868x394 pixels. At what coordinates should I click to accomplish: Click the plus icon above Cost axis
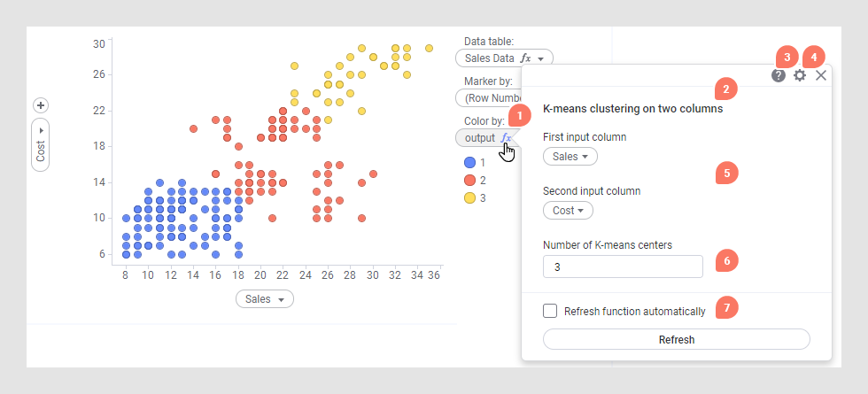tap(40, 104)
